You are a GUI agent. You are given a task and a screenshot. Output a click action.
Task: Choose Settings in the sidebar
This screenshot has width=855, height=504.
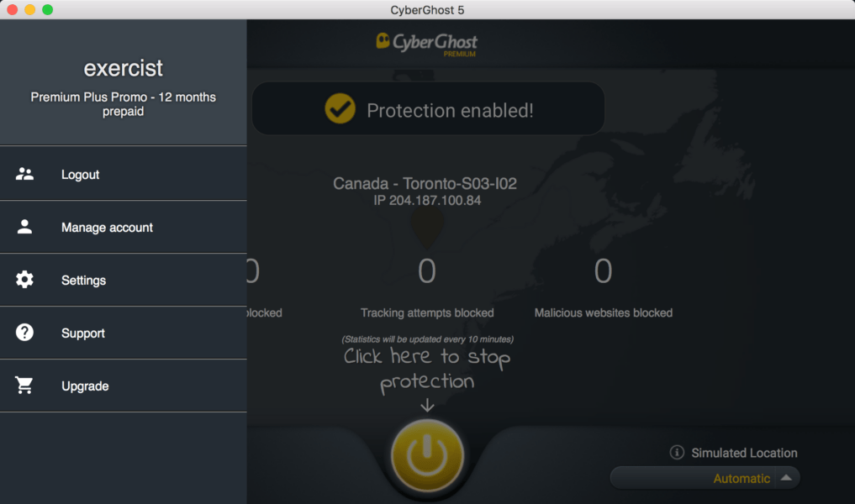[x=124, y=280]
